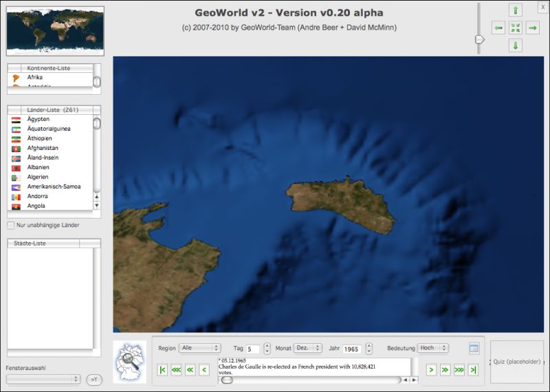Click the Afrika continent icon

pyautogui.click(x=16, y=78)
